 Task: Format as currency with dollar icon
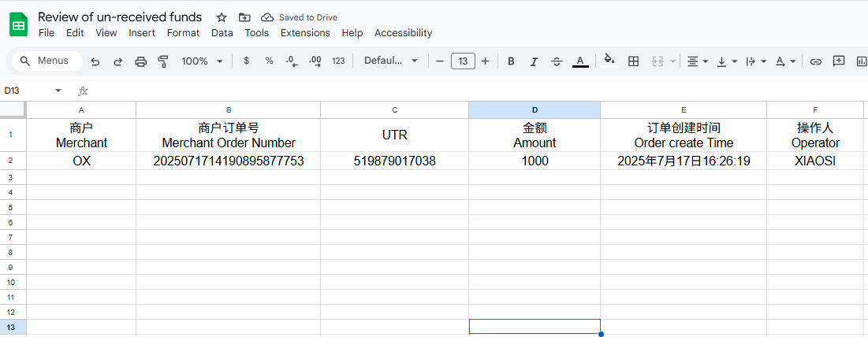pos(246,61)
